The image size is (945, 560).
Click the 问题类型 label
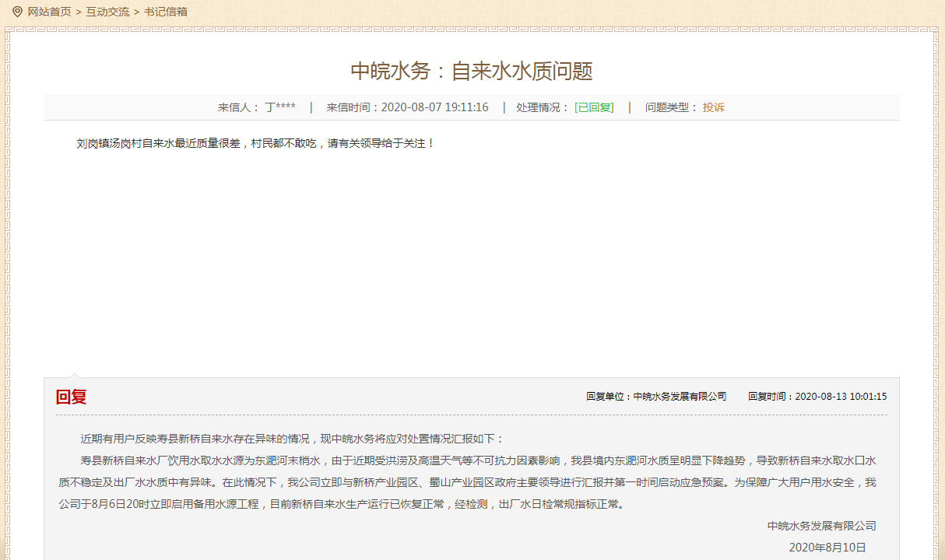click(671, 107)
